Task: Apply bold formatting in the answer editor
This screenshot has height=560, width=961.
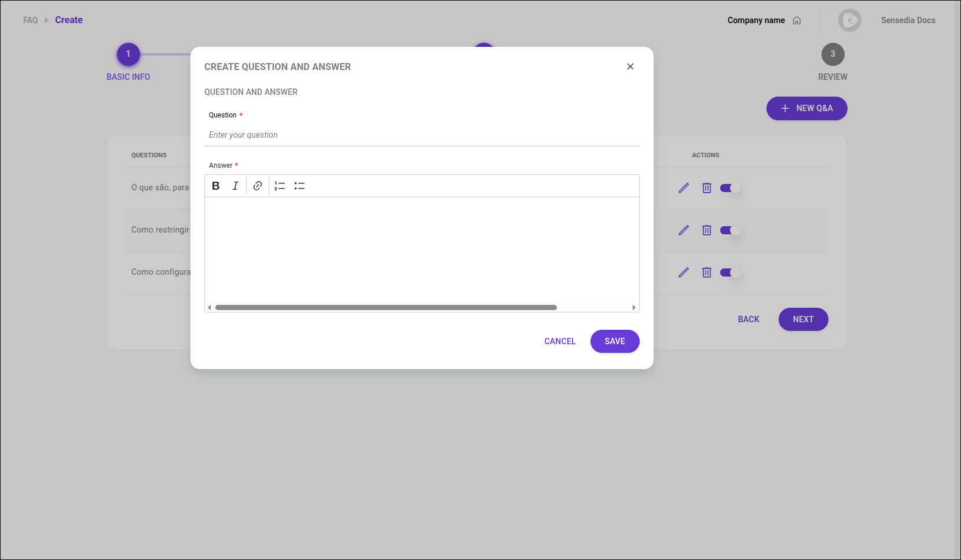Action: pyautogui.click(x=215, y=186)
